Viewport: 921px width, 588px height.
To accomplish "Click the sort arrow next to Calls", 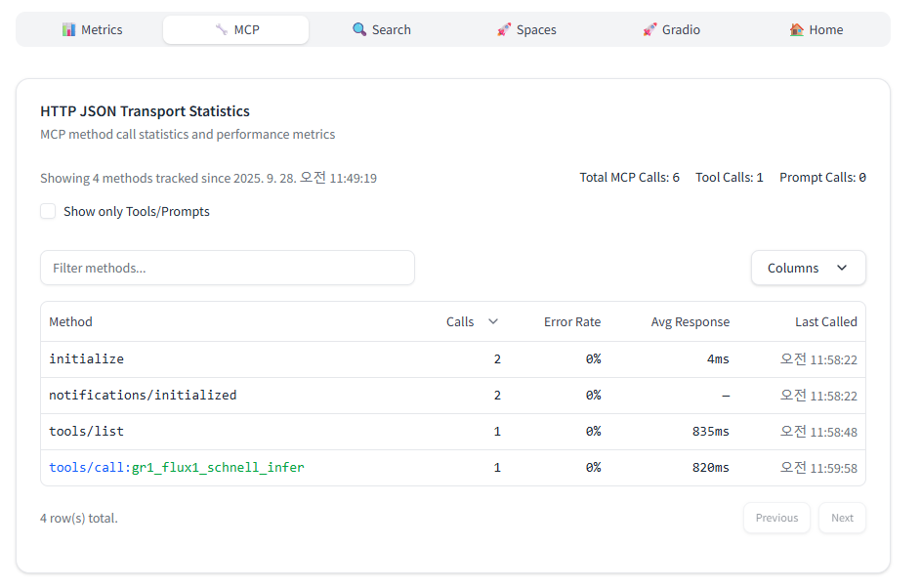I will click(493, 322).
